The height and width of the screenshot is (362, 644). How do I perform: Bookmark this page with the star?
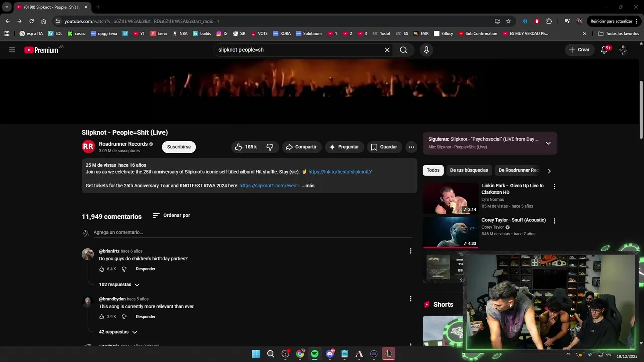point(508,21)
